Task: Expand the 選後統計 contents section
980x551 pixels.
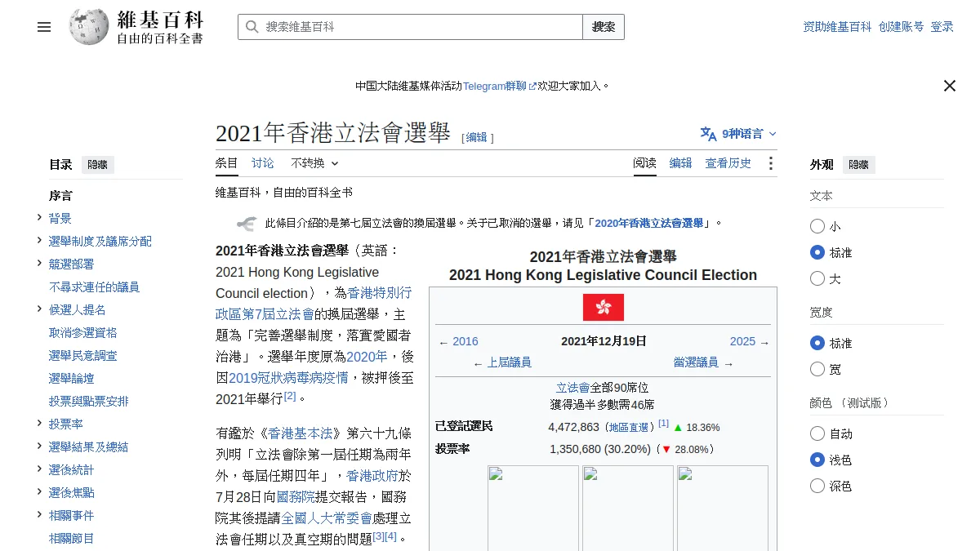Action: 39,469
